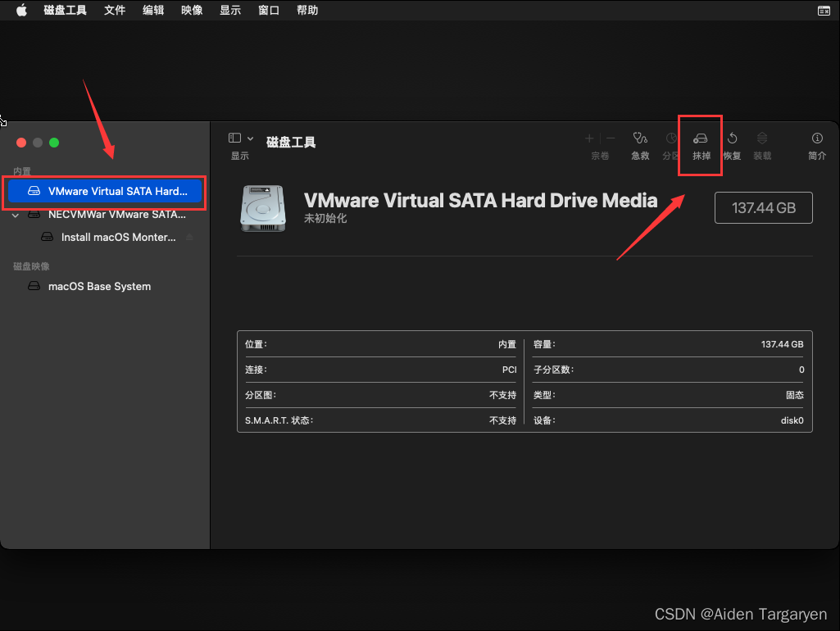Viewport: 840px width, 631px height.
Task: Select VMware Virtual SATA Hard drive in sidebar
Action: pos(105,191)
